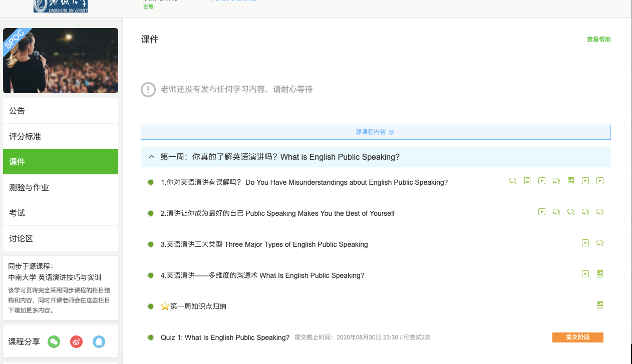
Task: Select the 课件 sidebar item
Action: click(61, 162)
